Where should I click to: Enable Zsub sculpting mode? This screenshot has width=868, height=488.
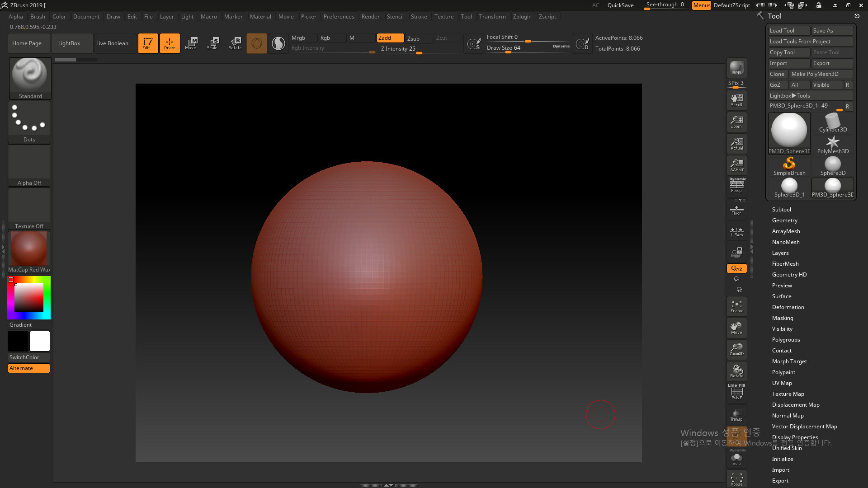click(413, 38)
